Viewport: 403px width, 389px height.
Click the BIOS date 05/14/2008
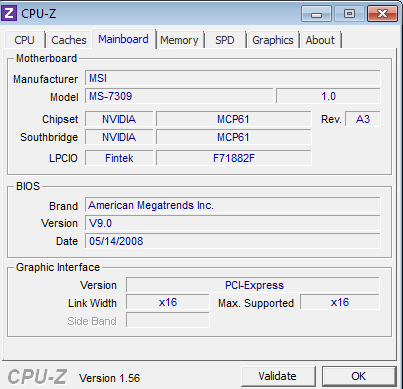[232, 241]
